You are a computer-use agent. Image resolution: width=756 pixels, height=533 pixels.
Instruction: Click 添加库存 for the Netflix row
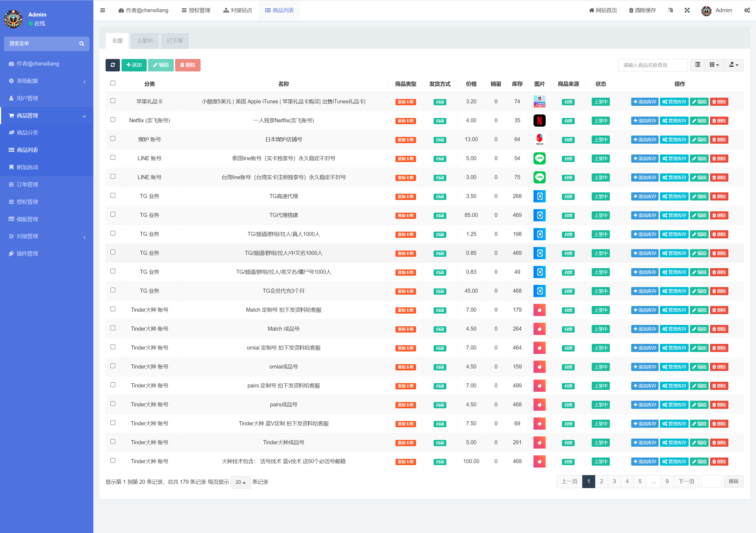point(645,120)
